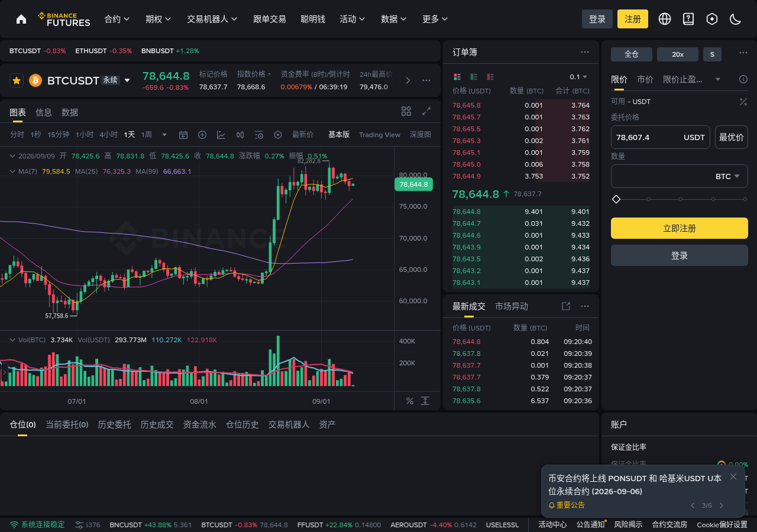Viewport: 757px width, 532px height.
Task: Open the 跟单交易 menu item
Action: coord(270,19)
